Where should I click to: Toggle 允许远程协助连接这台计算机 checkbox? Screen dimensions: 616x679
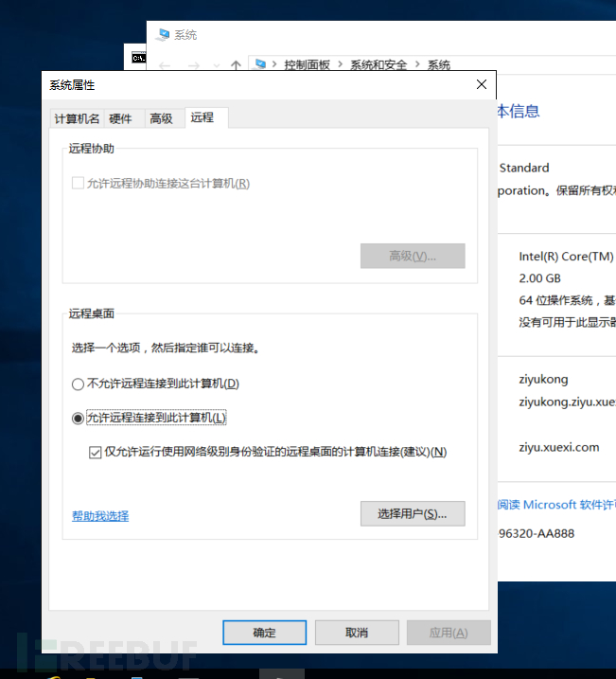coord(78,183)
